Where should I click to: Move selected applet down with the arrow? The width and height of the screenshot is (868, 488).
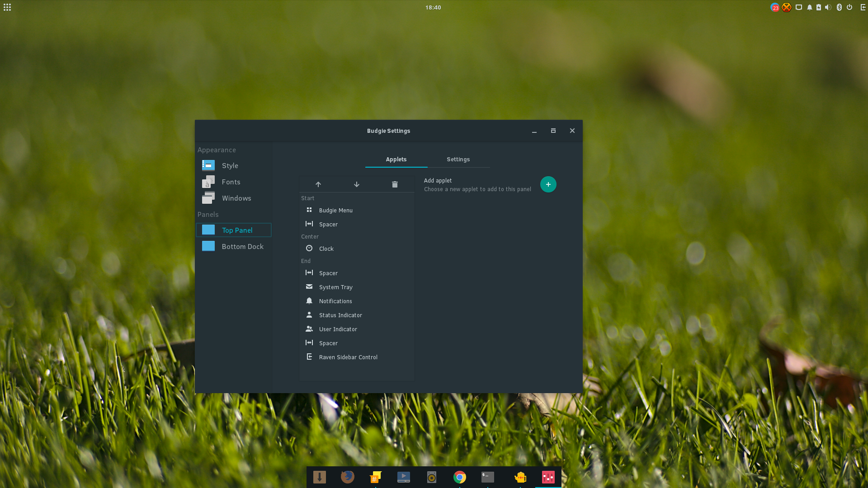pos(357,184)
